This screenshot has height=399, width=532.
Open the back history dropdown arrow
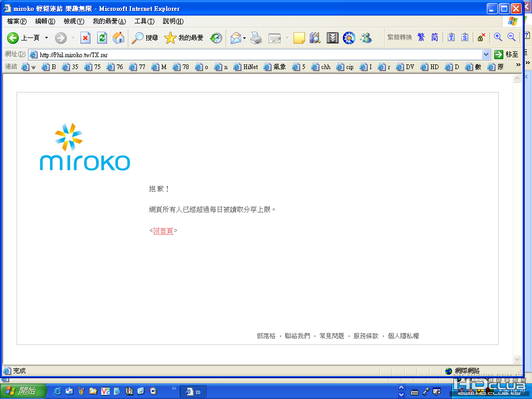[x=46, y=37]
